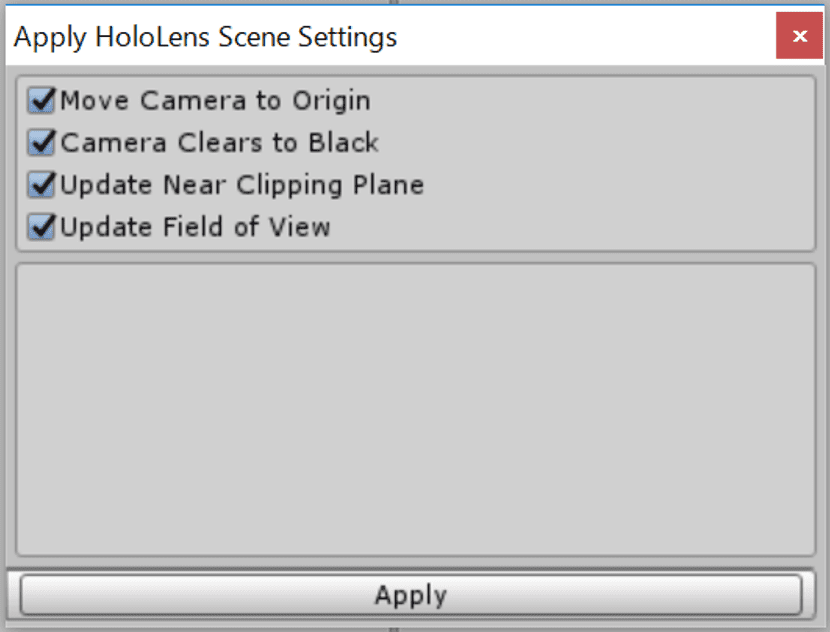Screen dimensions: 830x632
Task: Click the white X glyph on the red button
Action: pos(800,36)
